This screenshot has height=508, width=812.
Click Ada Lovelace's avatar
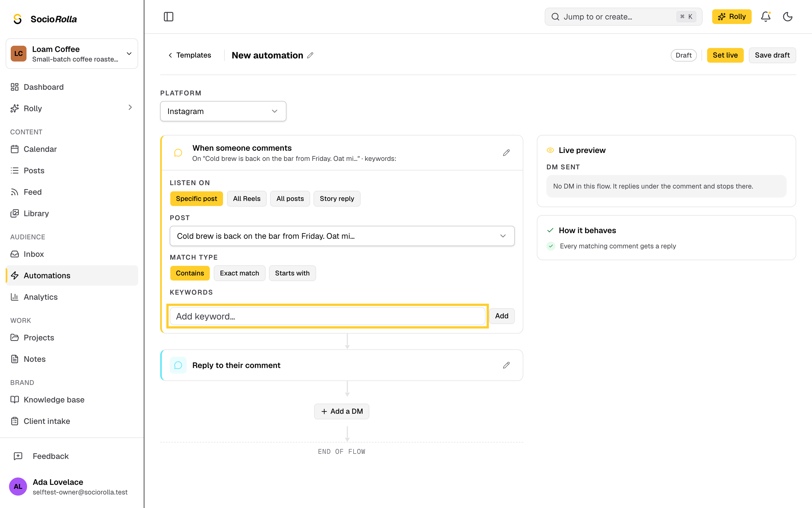[18, 487]
